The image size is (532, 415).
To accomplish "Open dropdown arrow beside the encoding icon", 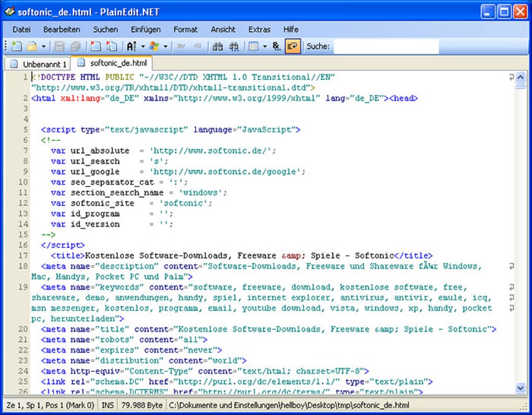I will [143, 46].
